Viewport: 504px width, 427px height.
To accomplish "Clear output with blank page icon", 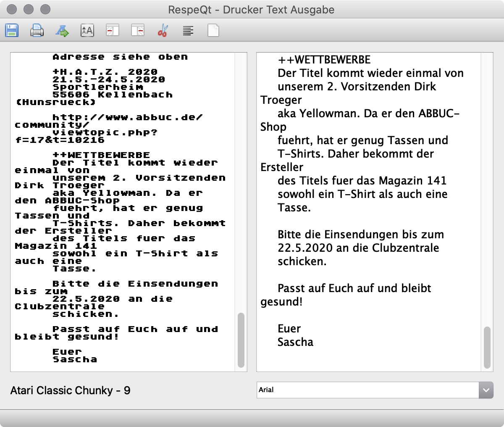I will pos(213,31).
